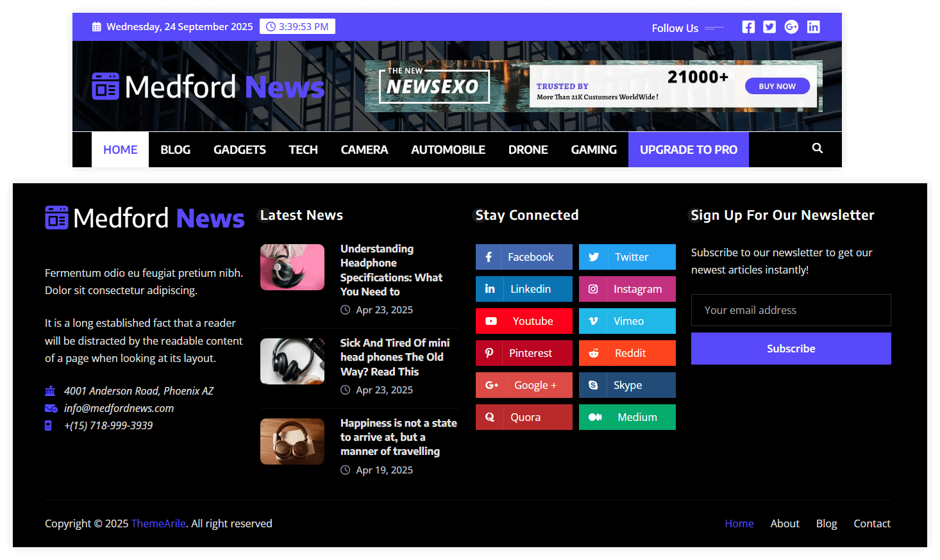This screenshot has width=940, height=560.
Task: Click the Youtube social button
Action: (x=524, y=321)
